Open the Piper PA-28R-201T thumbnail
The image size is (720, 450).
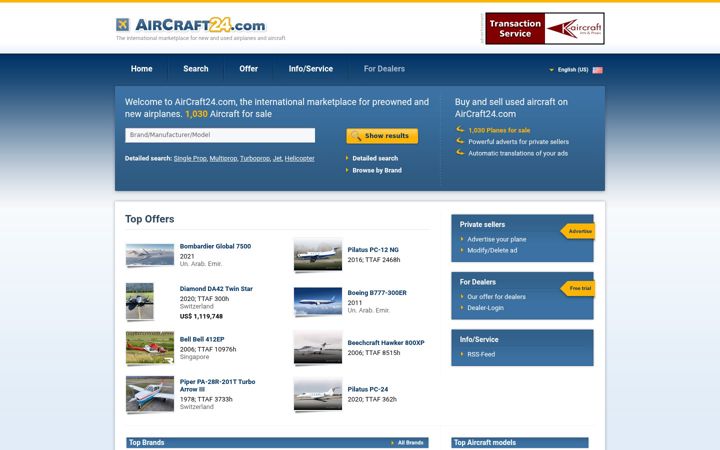pyautogui.click(x=150, y=394)
